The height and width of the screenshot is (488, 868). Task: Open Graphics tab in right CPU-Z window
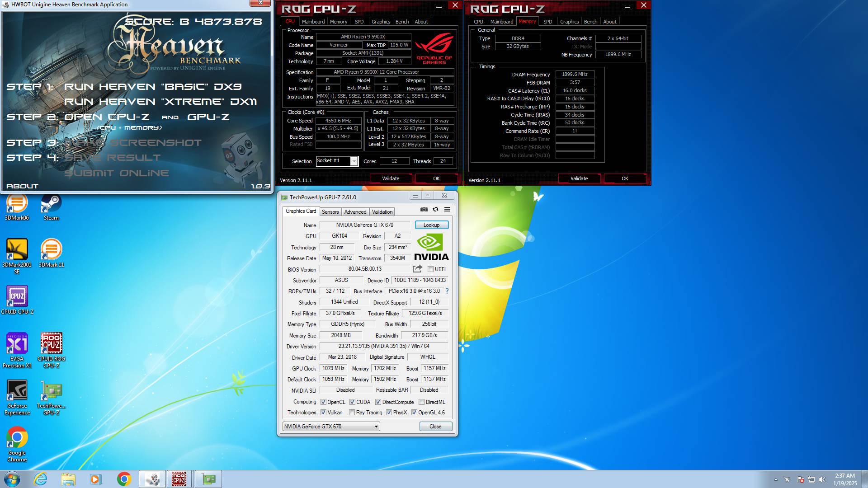click(569, 22)
